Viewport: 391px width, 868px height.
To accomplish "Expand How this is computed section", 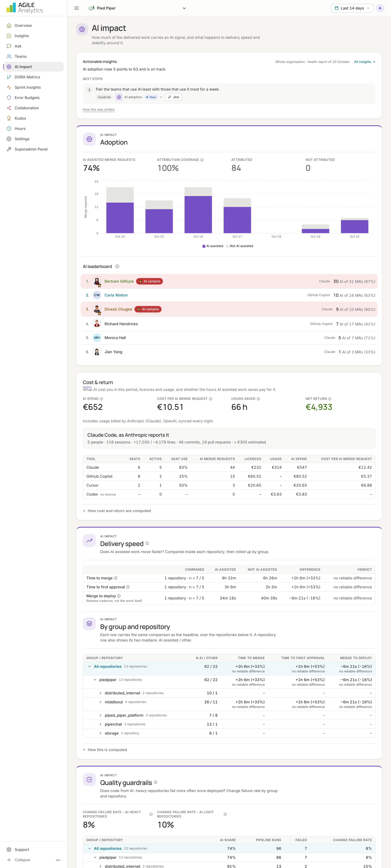I will click(105, 750).
